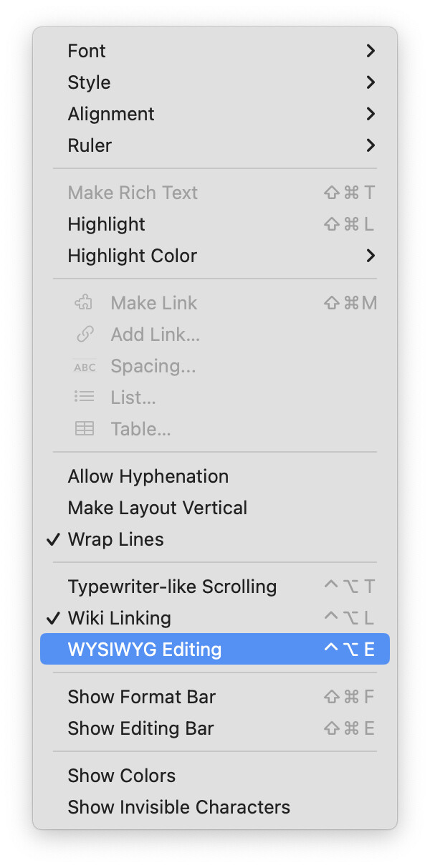This screenshot has width=430, height=868.
Task: Click the bulleted List icon
Action: point(84,397)
